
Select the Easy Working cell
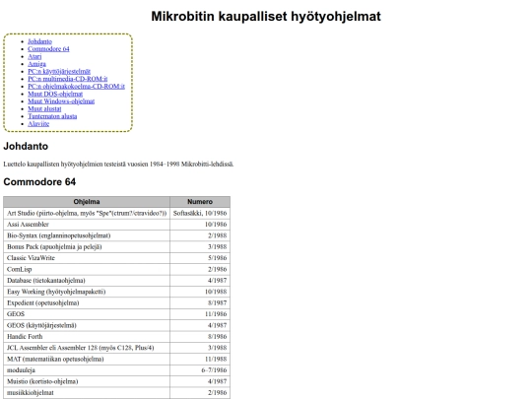(87, 292)
